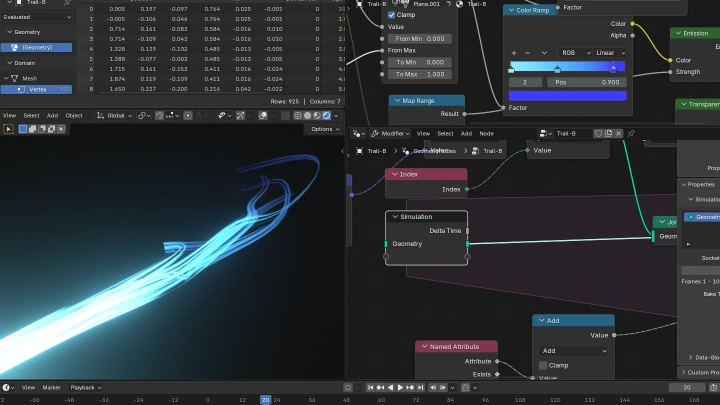Toggle auto keying record button
Screen dimensions: 720x405
pyautogui.click(x=348, y=388)
